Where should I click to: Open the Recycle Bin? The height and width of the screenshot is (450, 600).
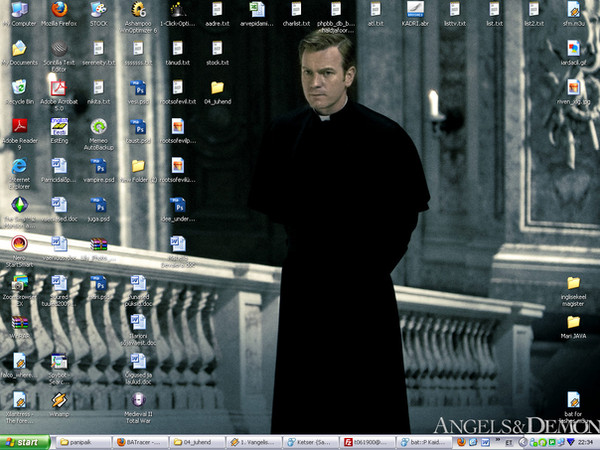(x=19, y=87)
